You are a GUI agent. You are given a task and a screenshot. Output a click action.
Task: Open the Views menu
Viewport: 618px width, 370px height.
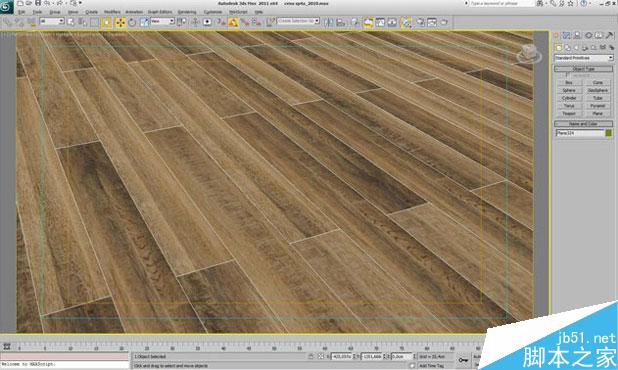click(73, 12)
